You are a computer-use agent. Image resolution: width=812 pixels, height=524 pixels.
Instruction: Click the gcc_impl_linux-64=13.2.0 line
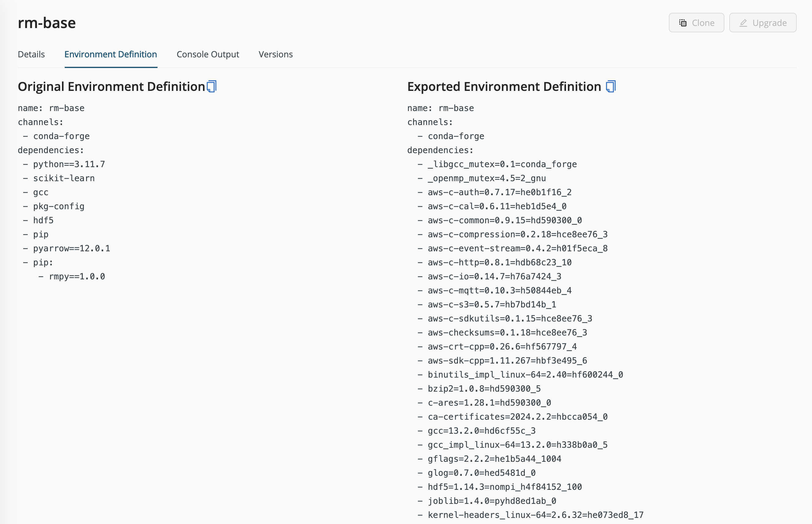click(x=513, y=445)
